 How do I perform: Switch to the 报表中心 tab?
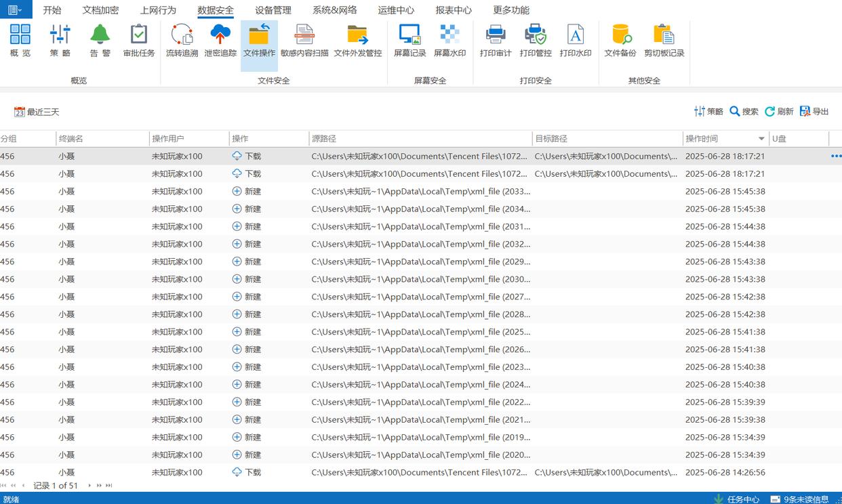click(x=454, y=10)
